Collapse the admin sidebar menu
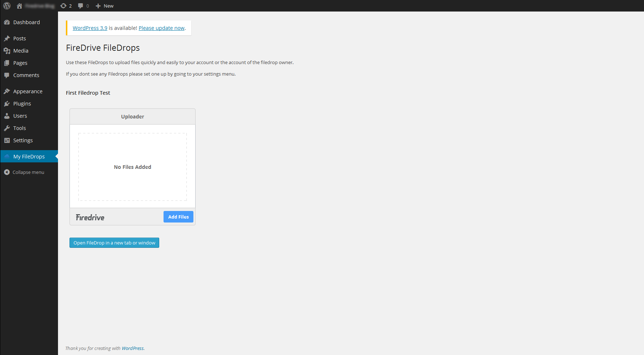644x355 pixels. pos(29,172)
